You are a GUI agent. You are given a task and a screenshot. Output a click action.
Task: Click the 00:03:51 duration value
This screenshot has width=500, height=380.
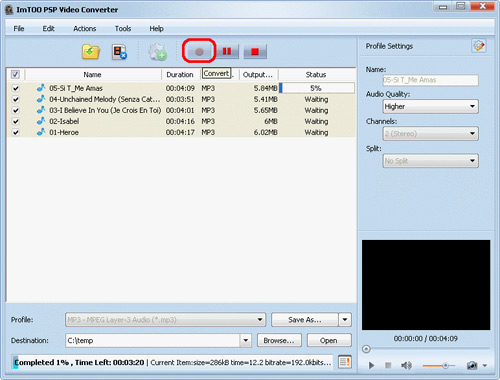180,99
